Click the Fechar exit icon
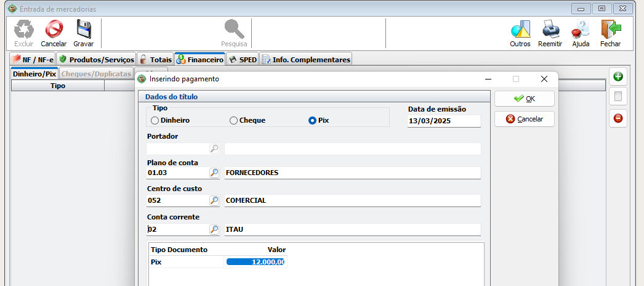Viewport: 644px width, 286px height. [610, 30]
